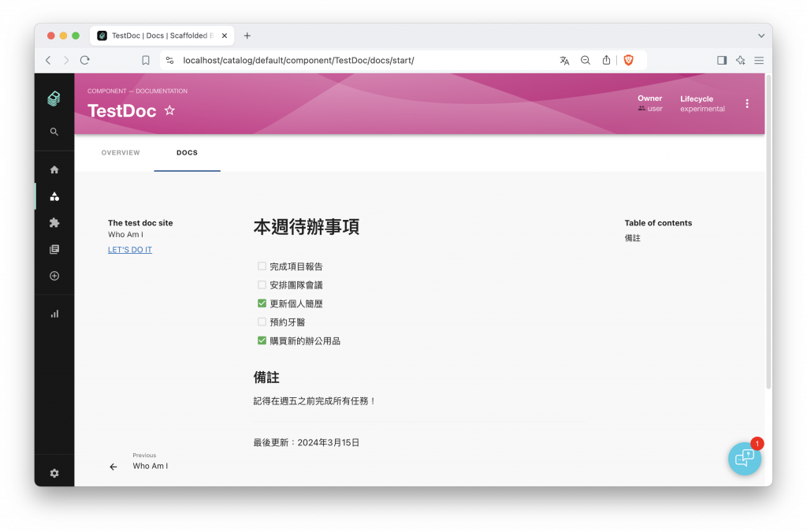
Task: Open the sidebar search icon
Action: [54, 132]
